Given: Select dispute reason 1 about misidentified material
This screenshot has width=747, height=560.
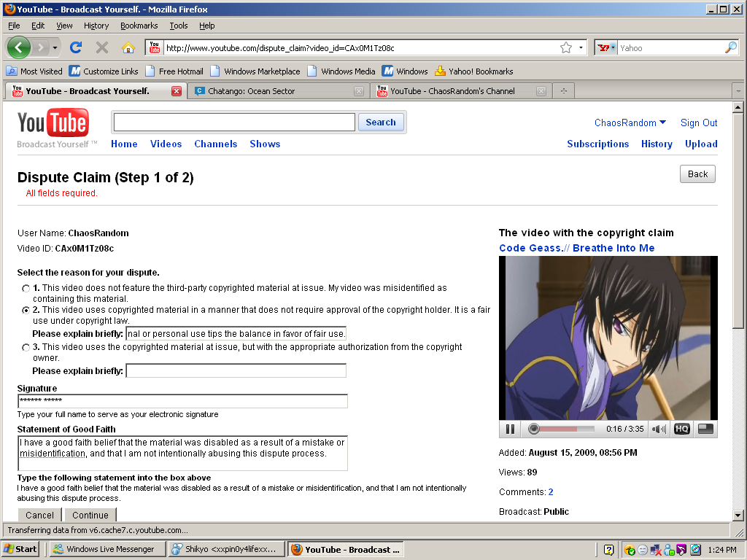Looking at the screenshot, I should pos(26,288).
